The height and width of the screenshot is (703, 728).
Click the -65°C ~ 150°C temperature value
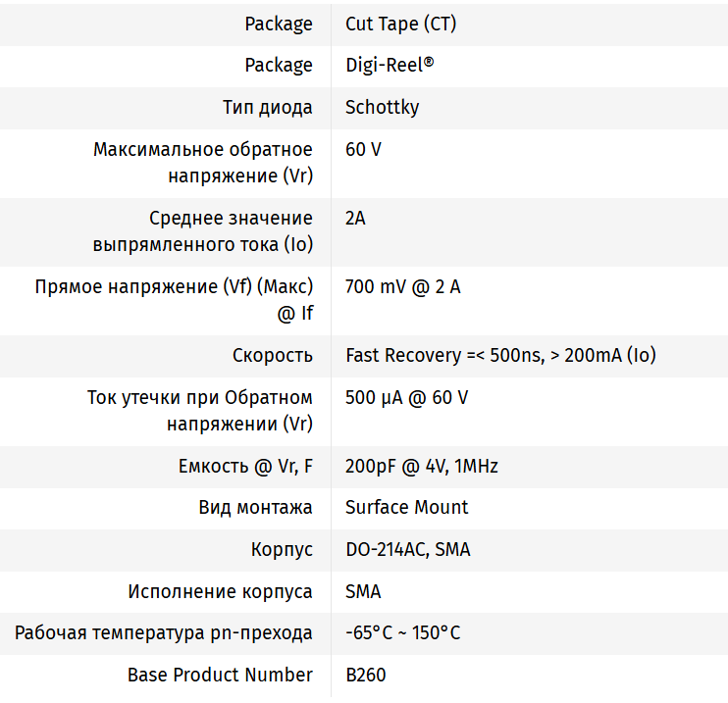402,632
